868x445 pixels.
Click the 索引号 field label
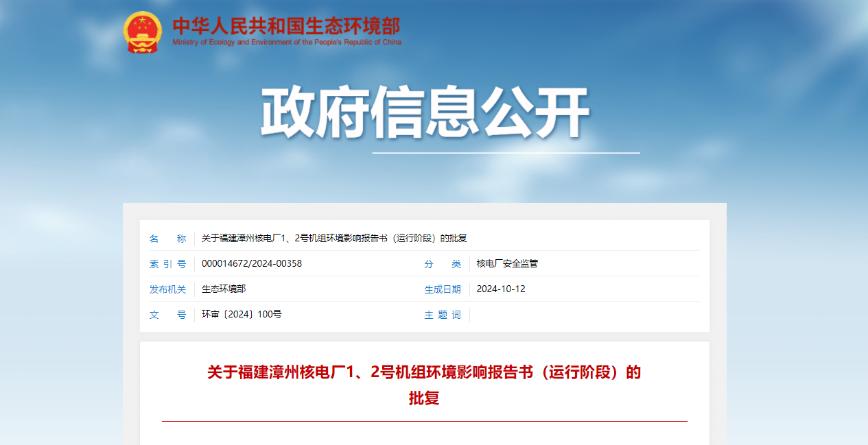tap(168, 264)
